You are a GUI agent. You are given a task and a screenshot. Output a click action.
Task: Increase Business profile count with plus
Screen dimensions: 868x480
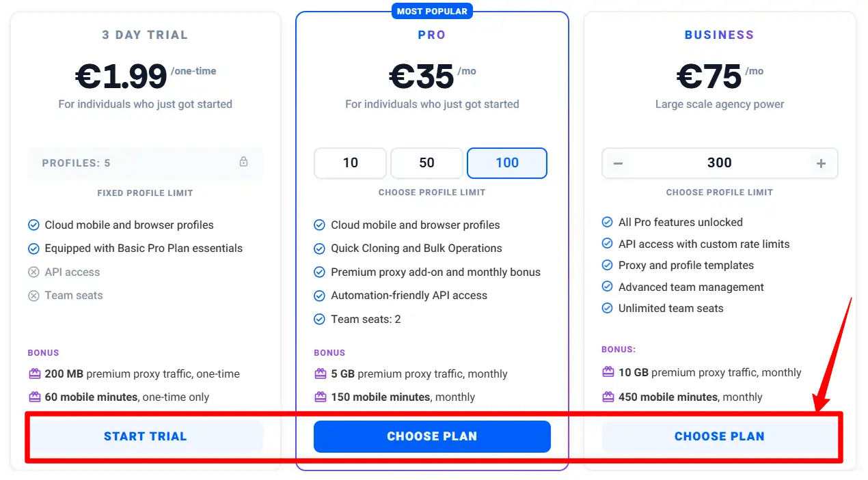[x=821, y=164]
